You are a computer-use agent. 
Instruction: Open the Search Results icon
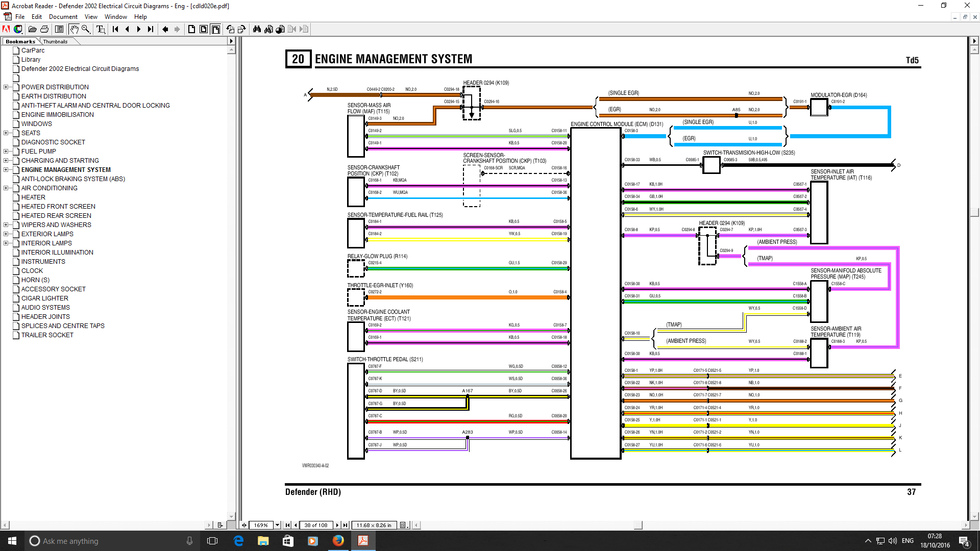280,29
